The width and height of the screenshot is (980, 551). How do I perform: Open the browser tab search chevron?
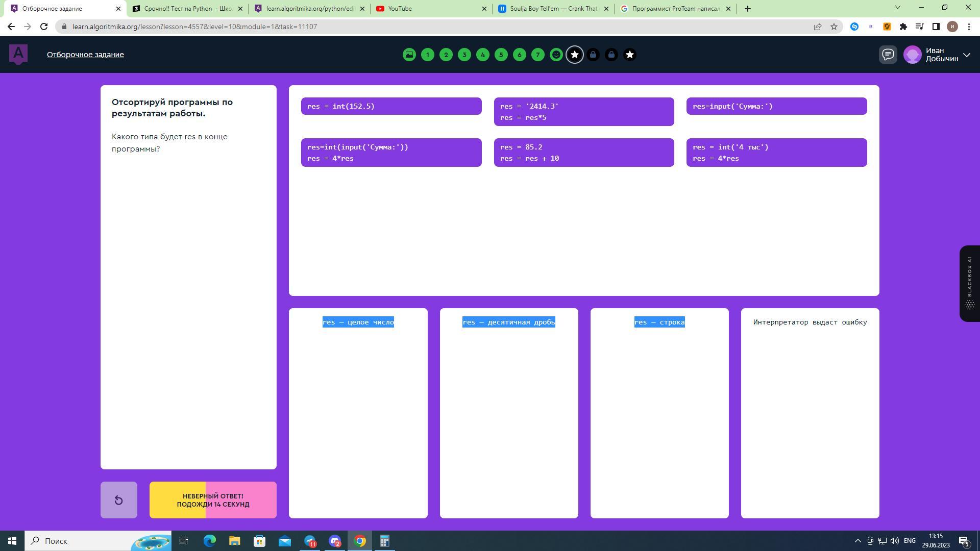[897, 8]
